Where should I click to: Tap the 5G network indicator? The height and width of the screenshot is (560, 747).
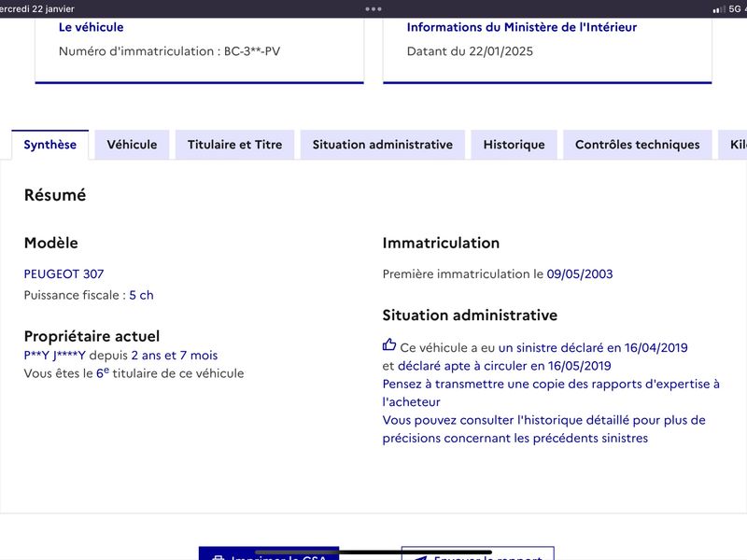734,8
